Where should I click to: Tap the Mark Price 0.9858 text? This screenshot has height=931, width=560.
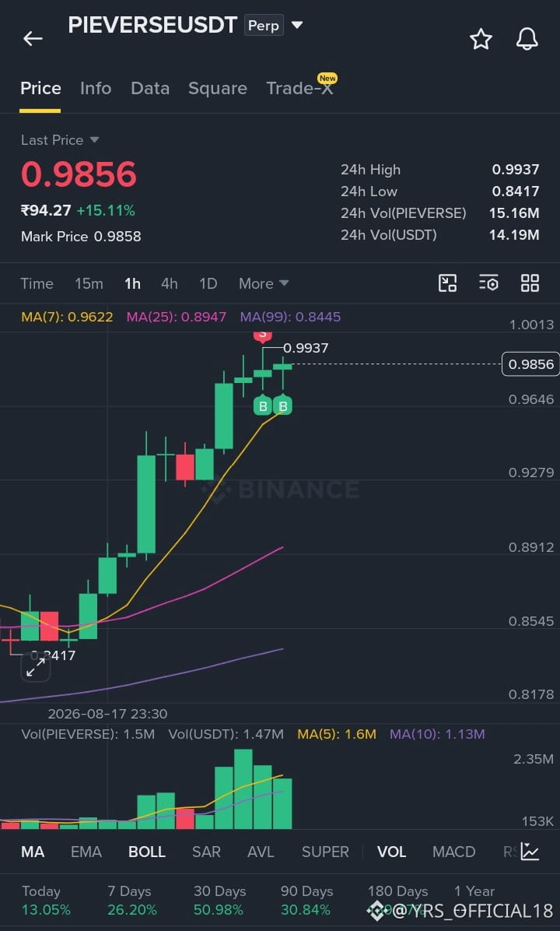coord(81,237)
